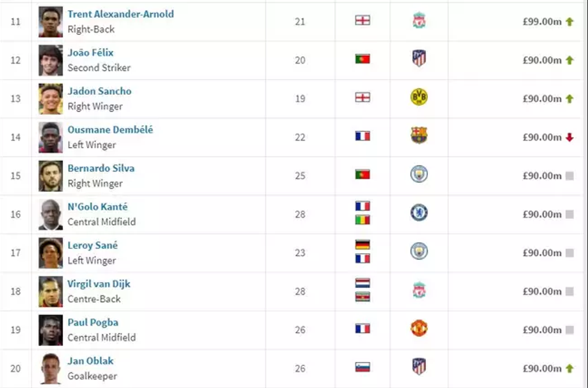The height and width of the screenshot is (388, 588).
Task: Click Barcelona crest in Dembélé row
Action: pos(419,136)
